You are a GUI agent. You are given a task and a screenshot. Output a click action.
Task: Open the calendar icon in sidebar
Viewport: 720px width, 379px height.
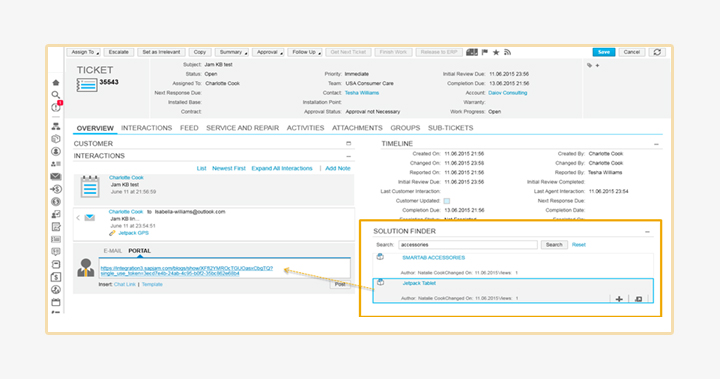[56, 302]
